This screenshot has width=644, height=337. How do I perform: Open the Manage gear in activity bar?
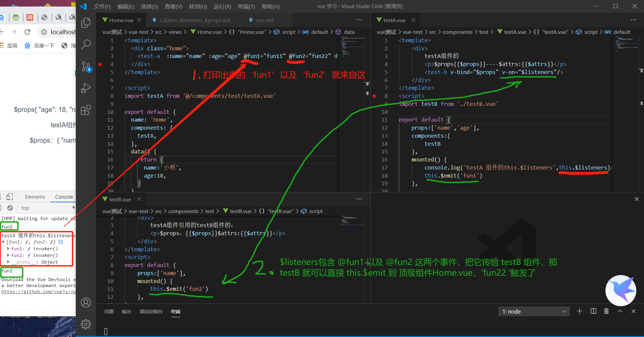pyautogui.click(x=86, y=324)
